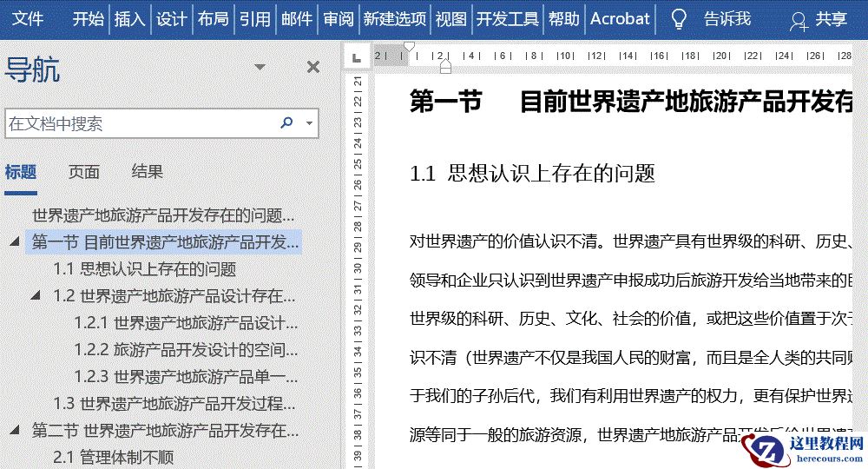Open the 文件 menu
The width and height of the screenshot is (868, 469).
click(28, 19)
